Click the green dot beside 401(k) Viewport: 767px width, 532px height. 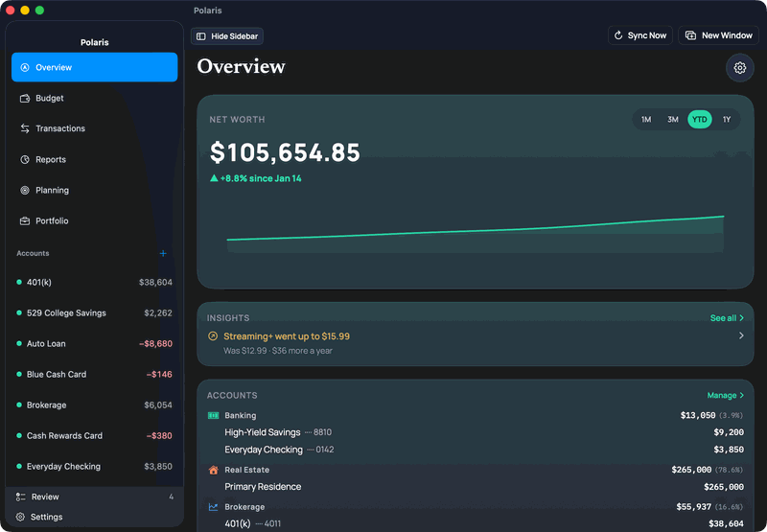(x=19, y=282)
